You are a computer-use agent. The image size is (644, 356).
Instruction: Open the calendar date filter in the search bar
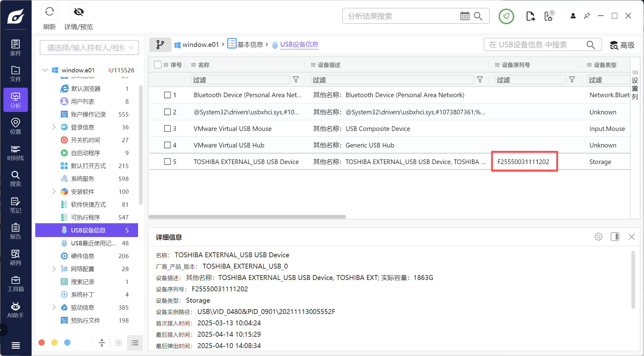click(x=465, y=16)
